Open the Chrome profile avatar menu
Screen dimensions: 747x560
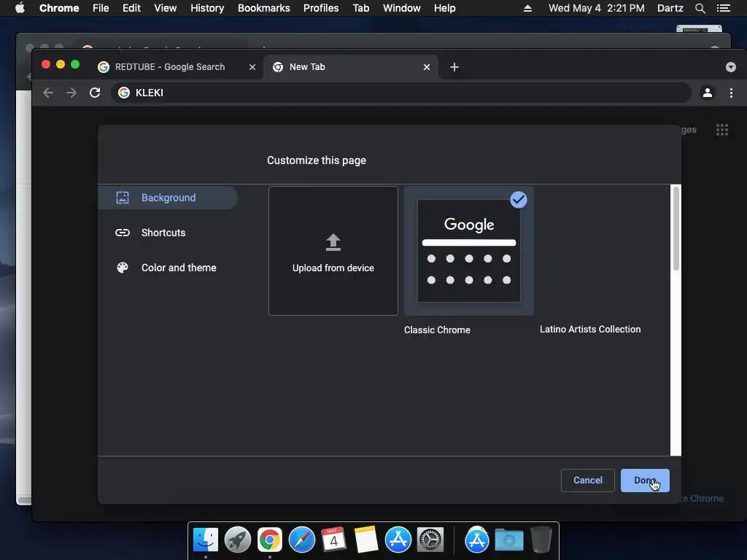click(x=708, y=93)
